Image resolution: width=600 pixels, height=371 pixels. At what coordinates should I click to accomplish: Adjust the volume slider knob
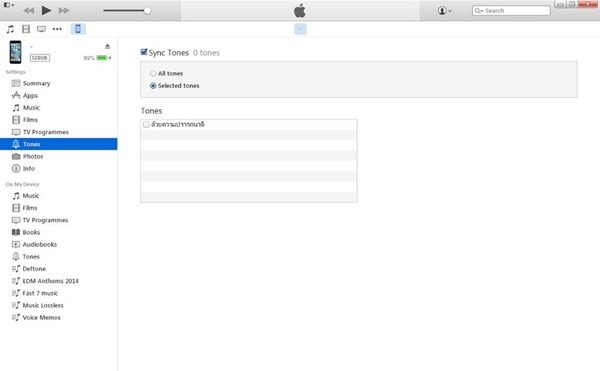click(147, 10)
